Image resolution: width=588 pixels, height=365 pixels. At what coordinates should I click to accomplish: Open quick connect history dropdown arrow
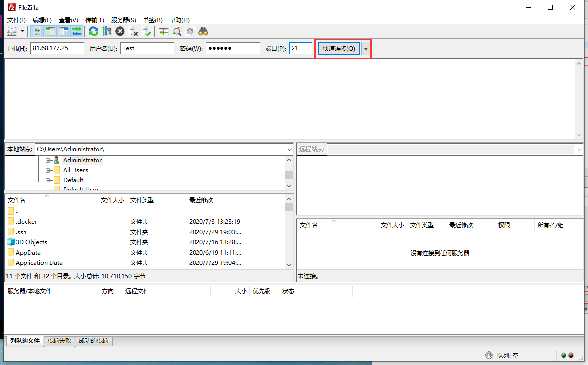pos(366,48)
